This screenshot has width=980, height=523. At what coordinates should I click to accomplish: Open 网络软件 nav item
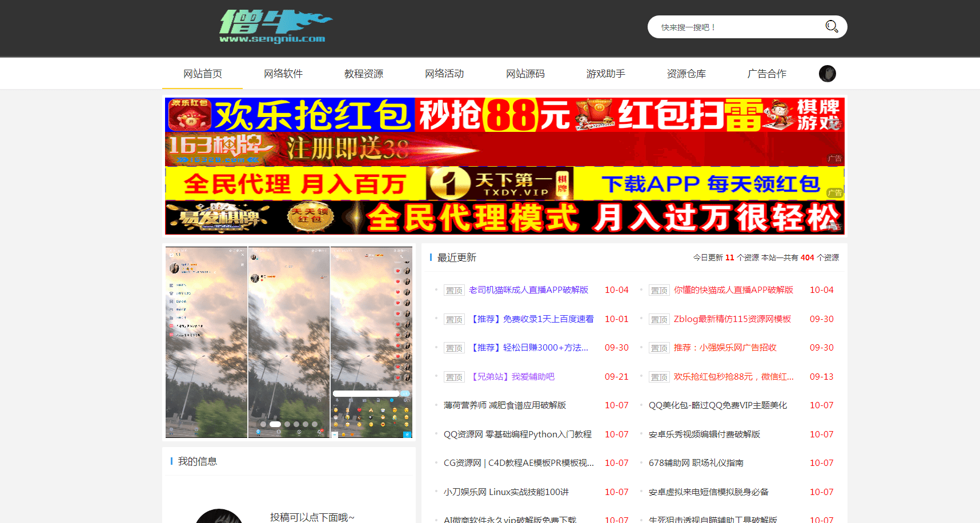click(283, 74)
